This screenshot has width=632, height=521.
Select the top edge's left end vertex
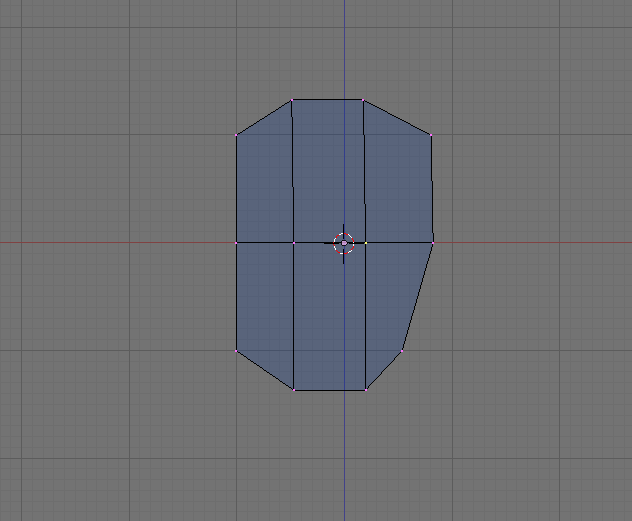(x=292, y=100)
